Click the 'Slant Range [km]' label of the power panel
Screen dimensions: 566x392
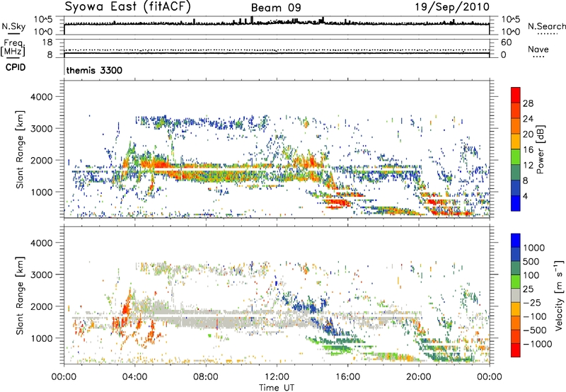coord(20,149)
